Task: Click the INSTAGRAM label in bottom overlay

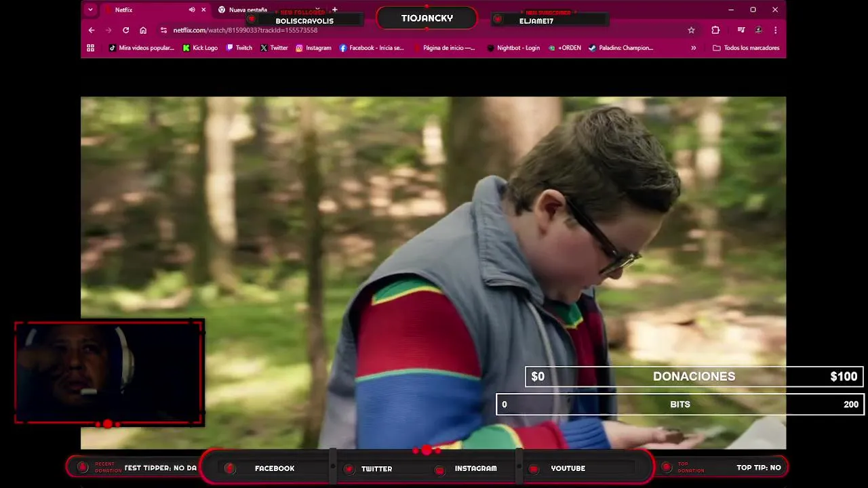Action: tap(475, 468)
